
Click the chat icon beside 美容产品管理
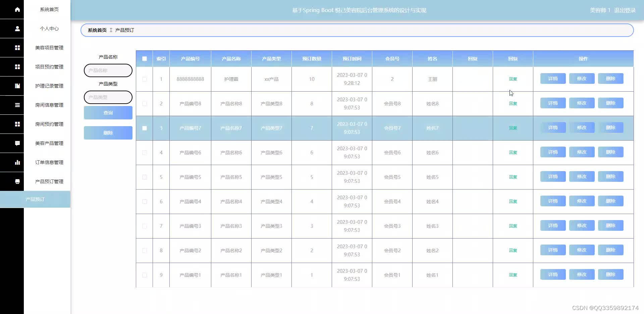click(17, 143)
